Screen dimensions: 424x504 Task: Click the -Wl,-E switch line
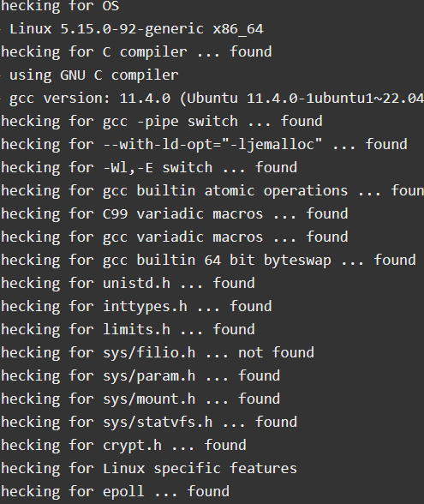click(149, 168)
